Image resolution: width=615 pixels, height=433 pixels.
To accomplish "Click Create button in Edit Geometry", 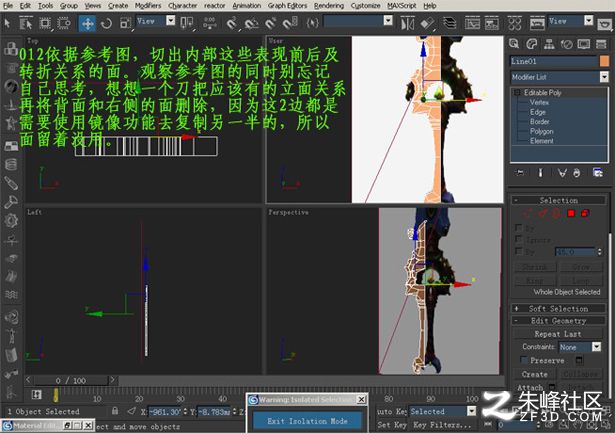I will [x=534, y=374].
